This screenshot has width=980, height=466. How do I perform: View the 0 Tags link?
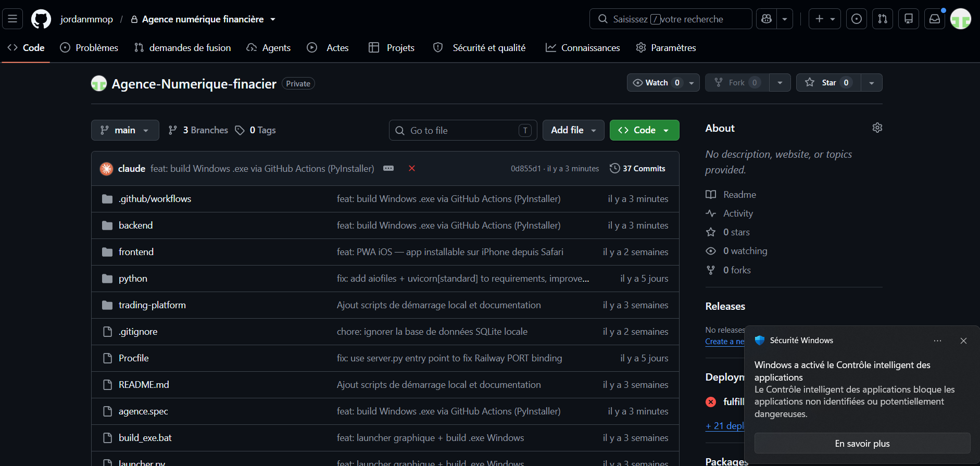click(x=256, y=130)
